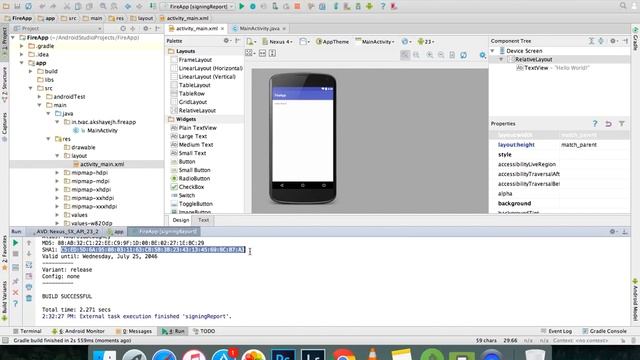Open the API level 23 dropdown
This screenshot has width=640, height=360.
[x=426, y=42]
